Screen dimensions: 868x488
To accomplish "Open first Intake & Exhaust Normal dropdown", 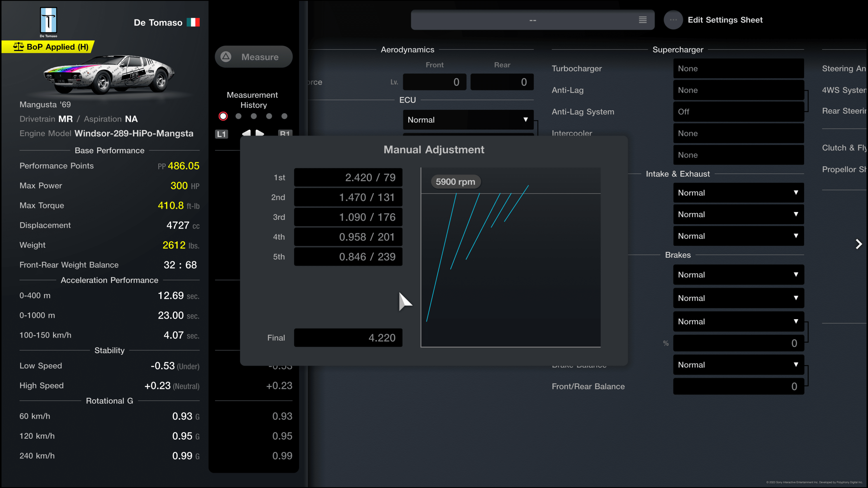I will pos(739,193).
